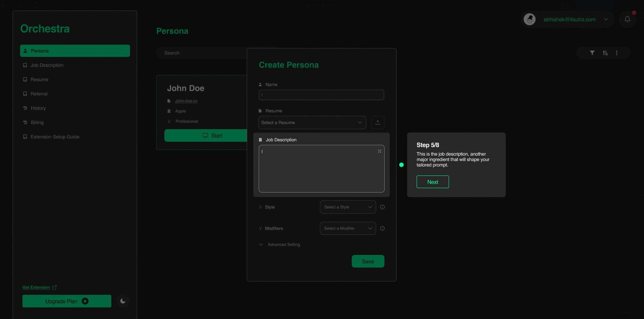Click the Orchestra logo
Image resolution: width=644 pixels, height=319 pixels.
(x=45, y=29)
